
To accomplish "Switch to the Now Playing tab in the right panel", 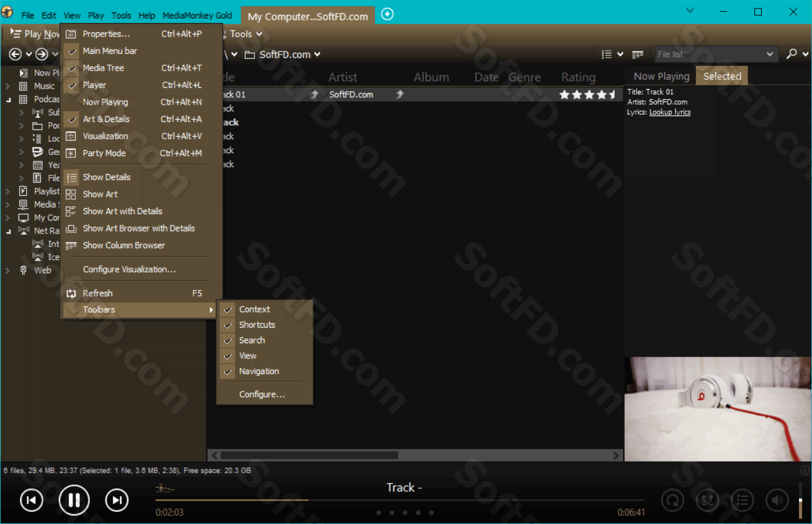I will (661, 76).
